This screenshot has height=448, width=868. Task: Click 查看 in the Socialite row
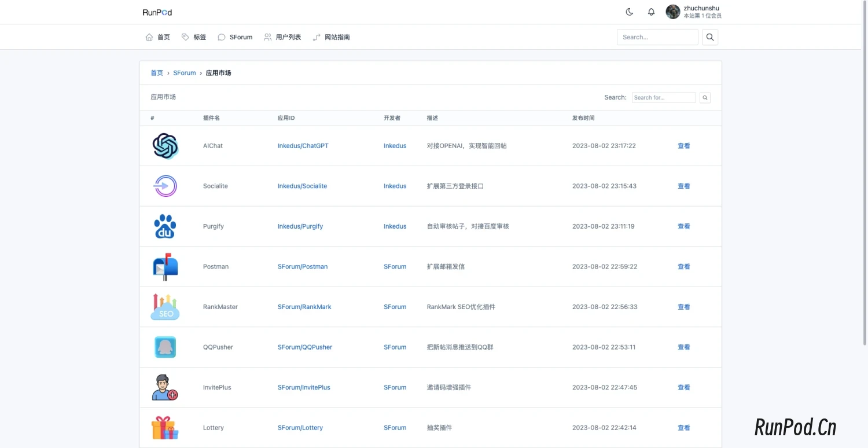point(684,186)
